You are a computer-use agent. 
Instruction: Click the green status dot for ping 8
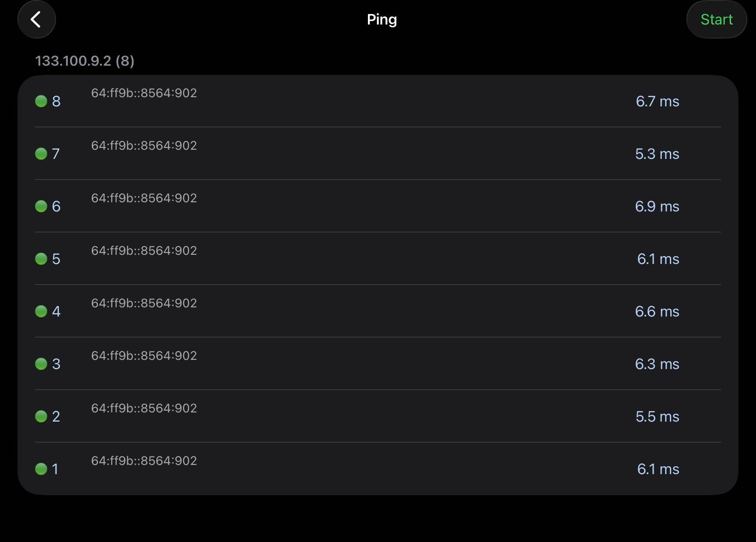click(x=41, y=101)
